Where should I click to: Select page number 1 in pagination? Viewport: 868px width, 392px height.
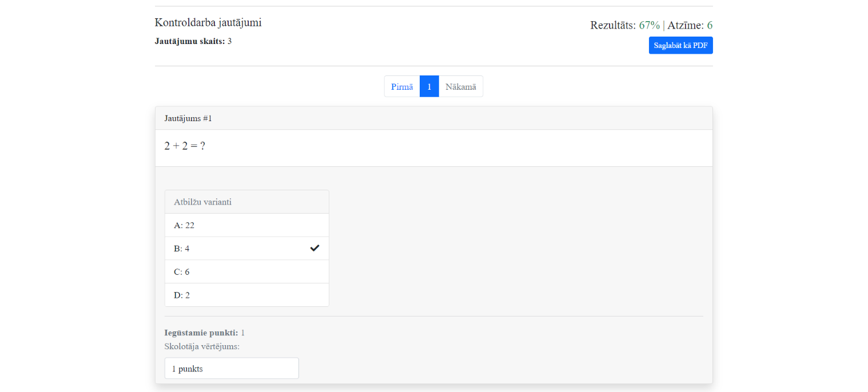429,87
